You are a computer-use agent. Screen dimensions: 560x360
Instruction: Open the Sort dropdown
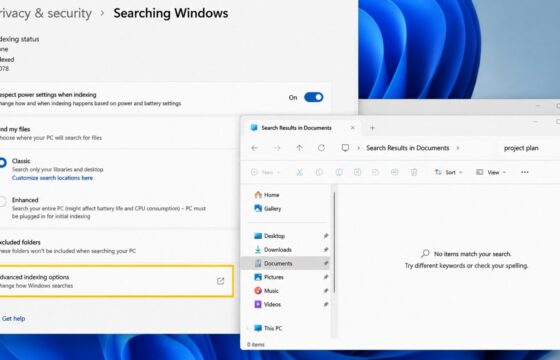click(448, 172)
